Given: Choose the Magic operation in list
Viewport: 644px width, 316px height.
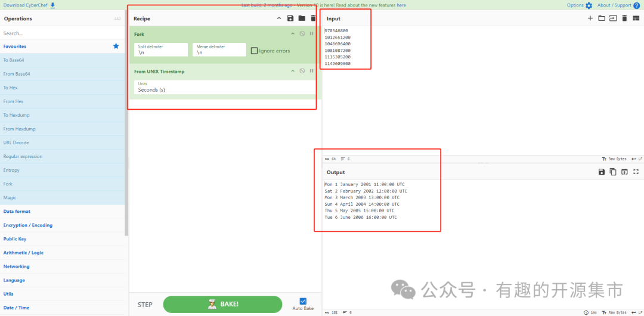Looking at the screenshot, I should click(x=10, y=197).
